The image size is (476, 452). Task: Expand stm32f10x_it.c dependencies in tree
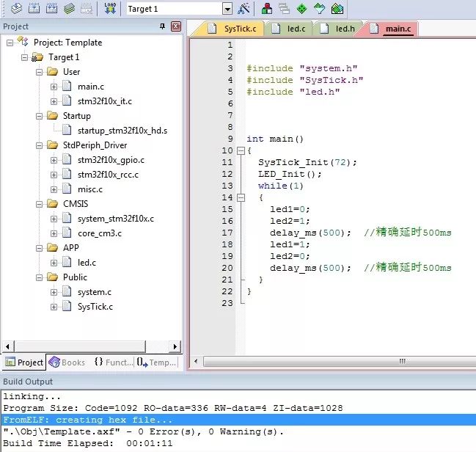(x=54, y=101)
